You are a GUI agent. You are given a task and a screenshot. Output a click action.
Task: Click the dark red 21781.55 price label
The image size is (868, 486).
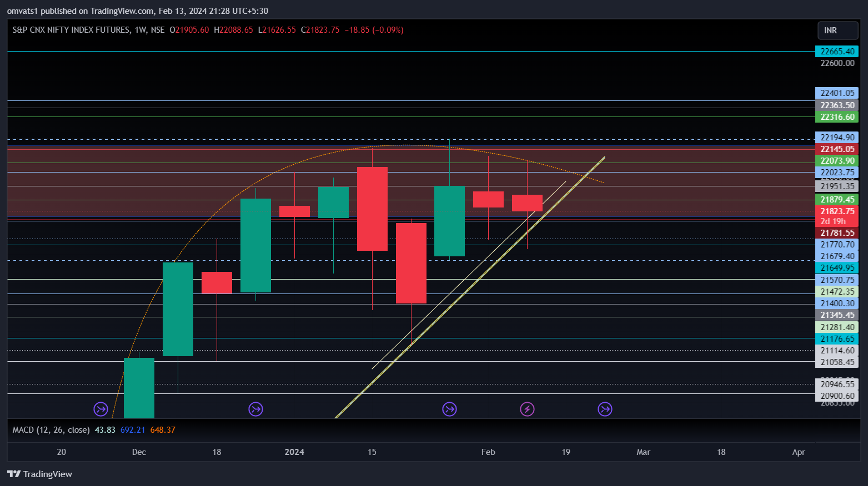tap(837, 233)
